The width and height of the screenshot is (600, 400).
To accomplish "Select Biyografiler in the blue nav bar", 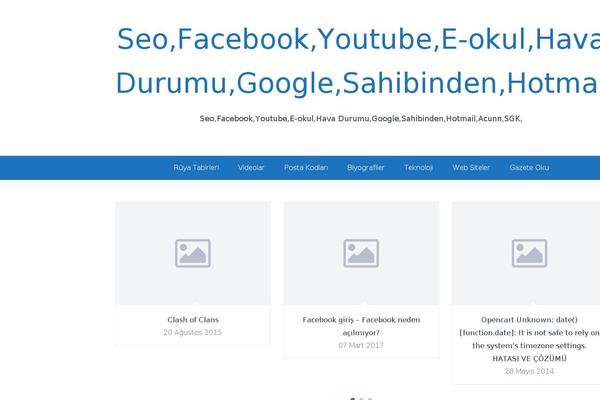I will coord(366,168).
